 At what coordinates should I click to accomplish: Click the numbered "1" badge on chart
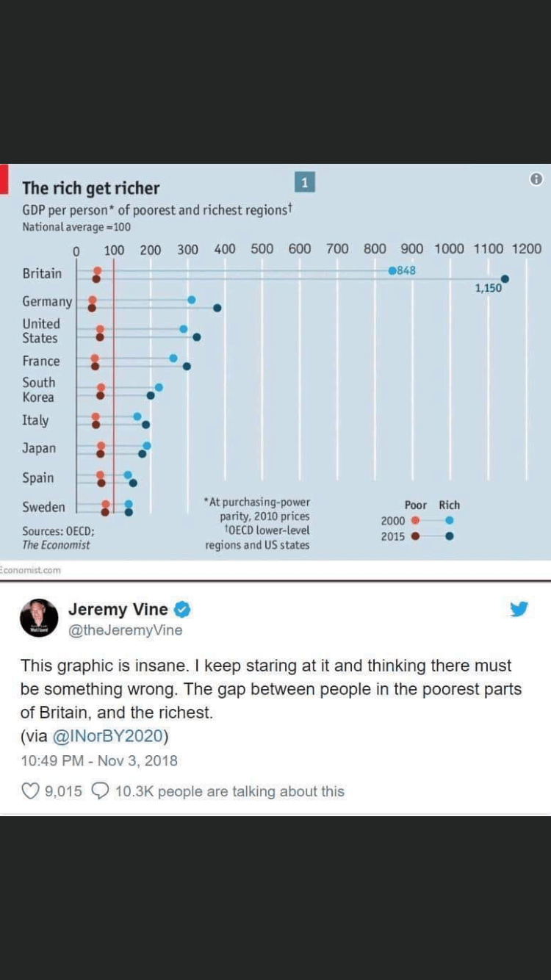pyautogui.click(x=304, y=181)
